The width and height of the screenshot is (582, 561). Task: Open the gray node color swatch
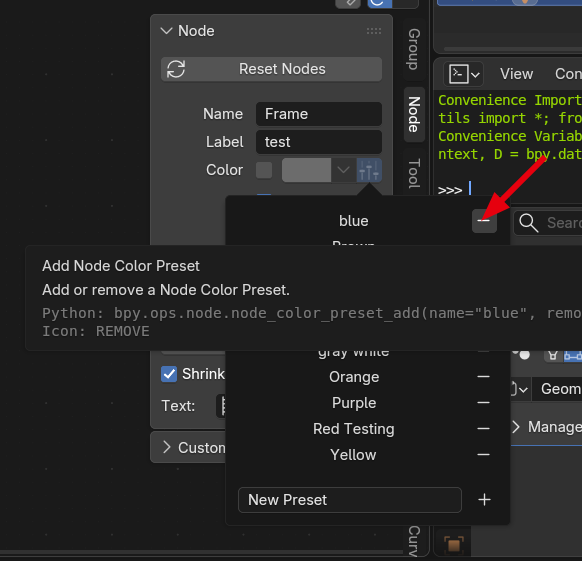(x=306, y=170)
